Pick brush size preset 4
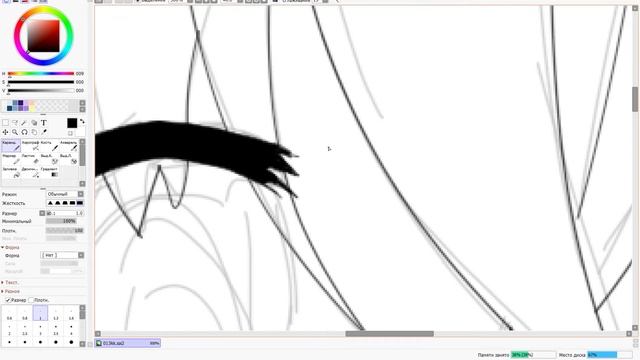 point(71,329)
